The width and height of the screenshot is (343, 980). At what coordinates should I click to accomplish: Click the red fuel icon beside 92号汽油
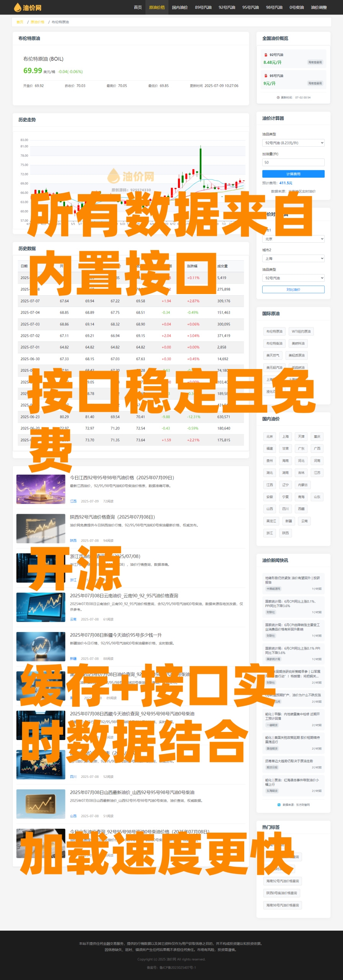pyautogui.click(x=266, y=55)
